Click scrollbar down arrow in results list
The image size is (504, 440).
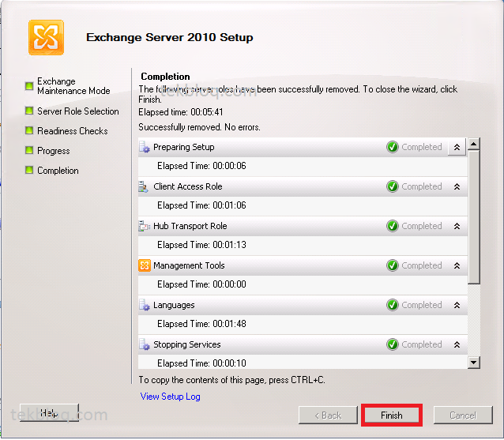click(x=474, y=363)
